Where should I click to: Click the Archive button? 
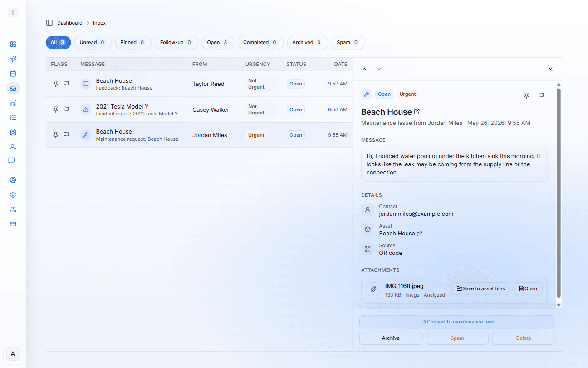pyautogui.click(x=391, y=338)
